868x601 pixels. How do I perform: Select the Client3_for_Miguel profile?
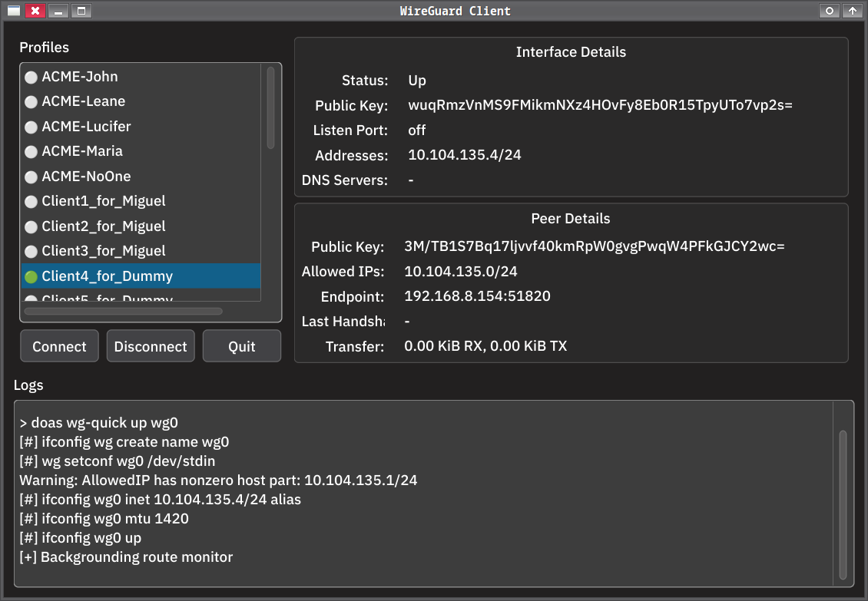pos(141,251)
